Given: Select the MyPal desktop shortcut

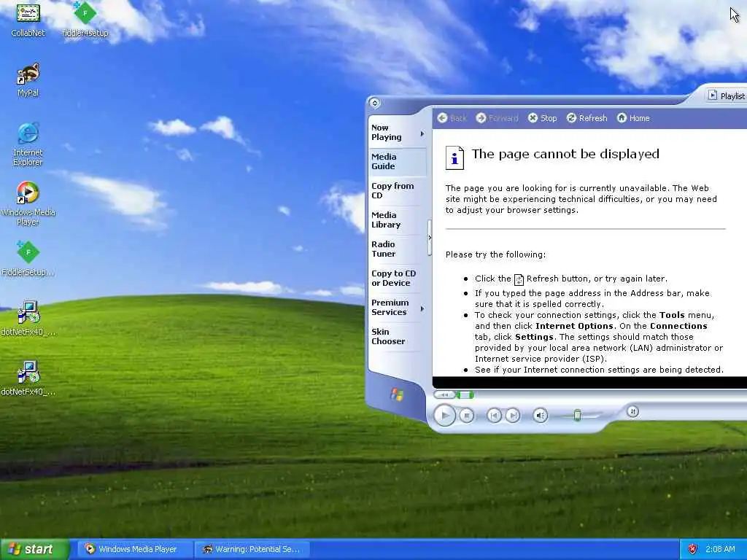Looking at the screenshot, I should [28, 79].
